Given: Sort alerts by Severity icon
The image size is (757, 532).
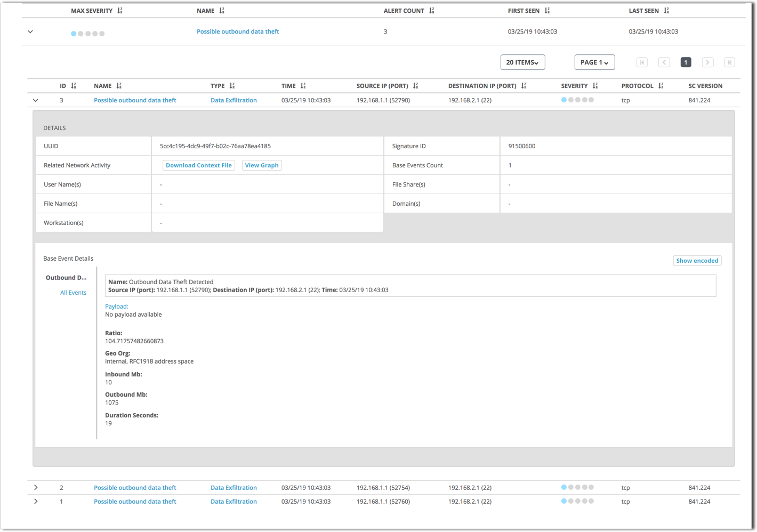Looking at the screenshot, I should pos(595,86).
